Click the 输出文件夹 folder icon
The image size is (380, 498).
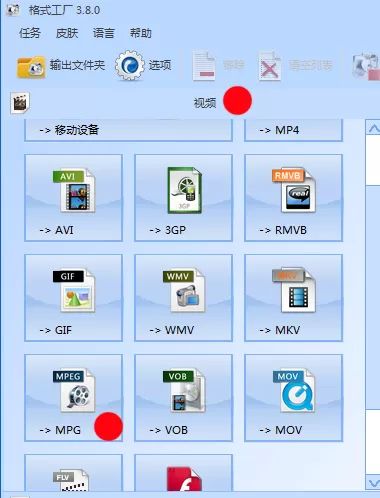click(x=31, y=67)
